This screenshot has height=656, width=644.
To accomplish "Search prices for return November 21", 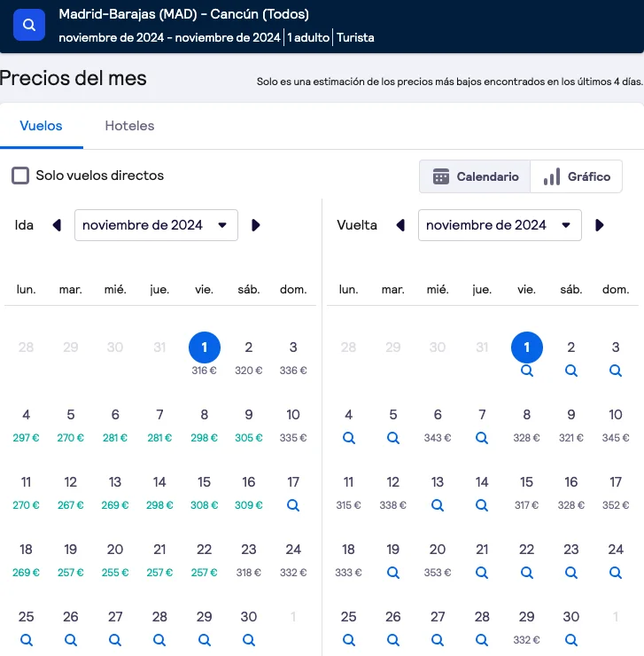I will [482, 573].
